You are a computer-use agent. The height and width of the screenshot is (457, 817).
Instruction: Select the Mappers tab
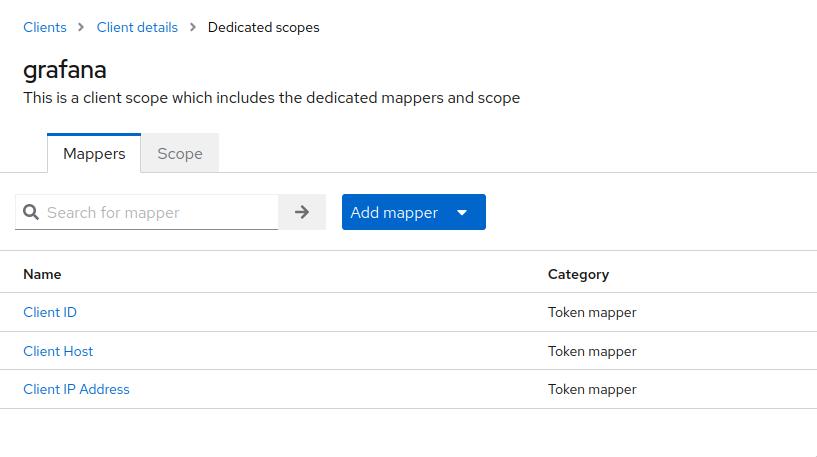(x=94, y=153)
